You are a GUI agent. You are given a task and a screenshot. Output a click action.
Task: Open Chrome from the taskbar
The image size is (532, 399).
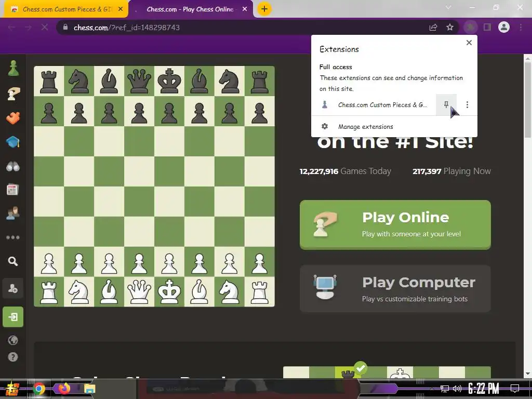(39, 389)
